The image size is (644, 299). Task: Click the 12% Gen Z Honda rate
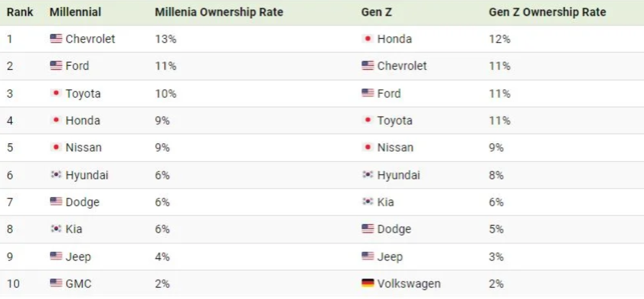point(499,39)
